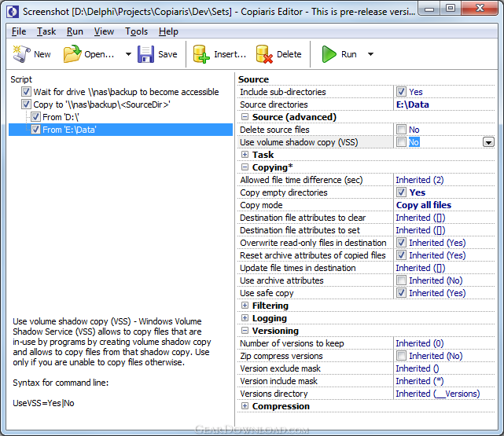Collapse the Versioning section

245,331
